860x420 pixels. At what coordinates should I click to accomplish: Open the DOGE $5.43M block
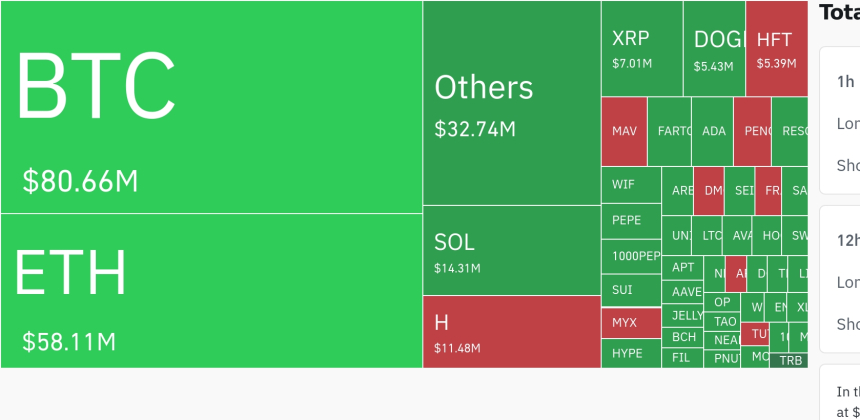click(714, 48)
